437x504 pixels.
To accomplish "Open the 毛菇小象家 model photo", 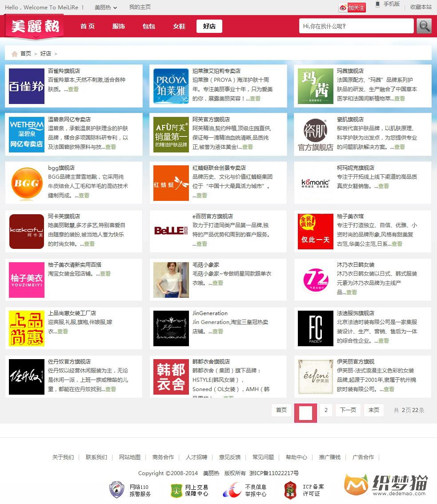I will coord(171,280).
